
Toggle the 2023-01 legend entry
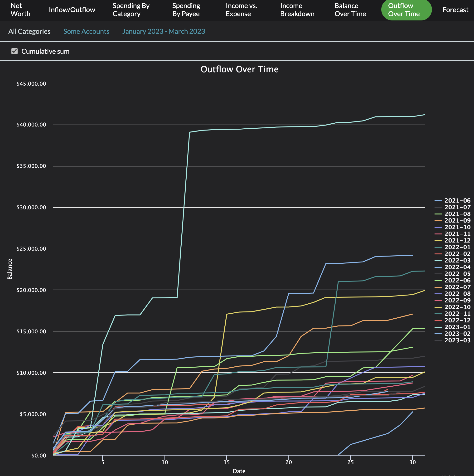[x=457, y=327]
